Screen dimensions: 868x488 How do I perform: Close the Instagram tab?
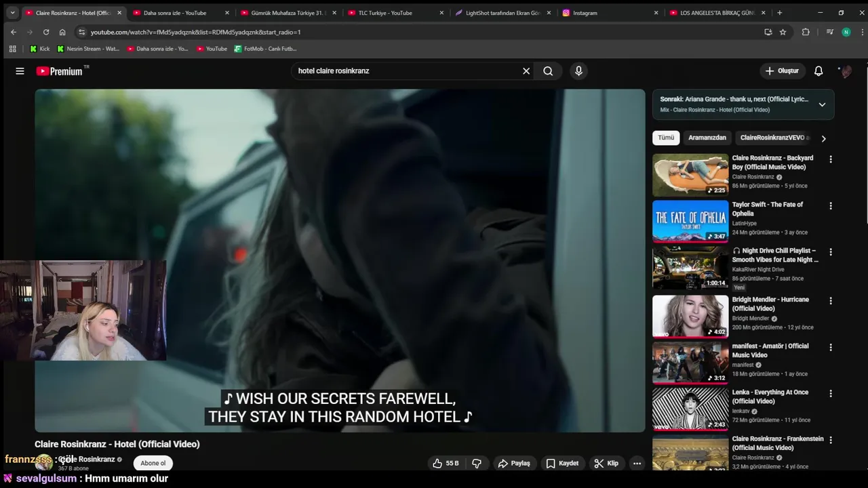656,13
